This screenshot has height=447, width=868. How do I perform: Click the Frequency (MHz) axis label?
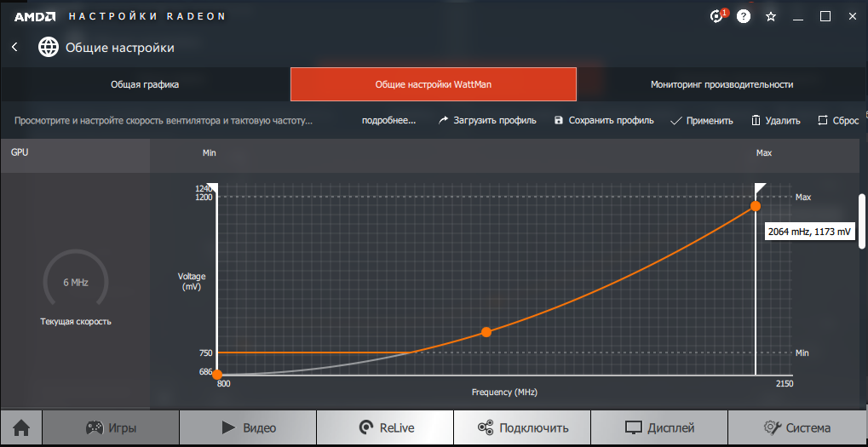[x=504, y=393]
